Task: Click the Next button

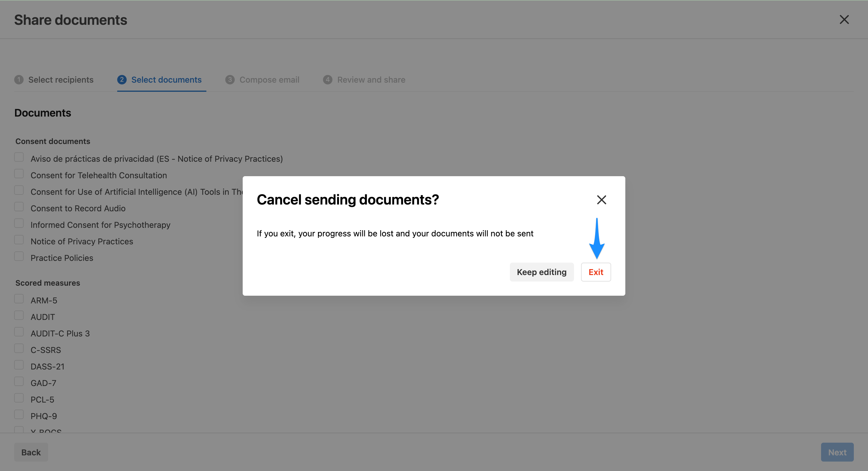Action: pyautogui.click(x=837, y=452)
